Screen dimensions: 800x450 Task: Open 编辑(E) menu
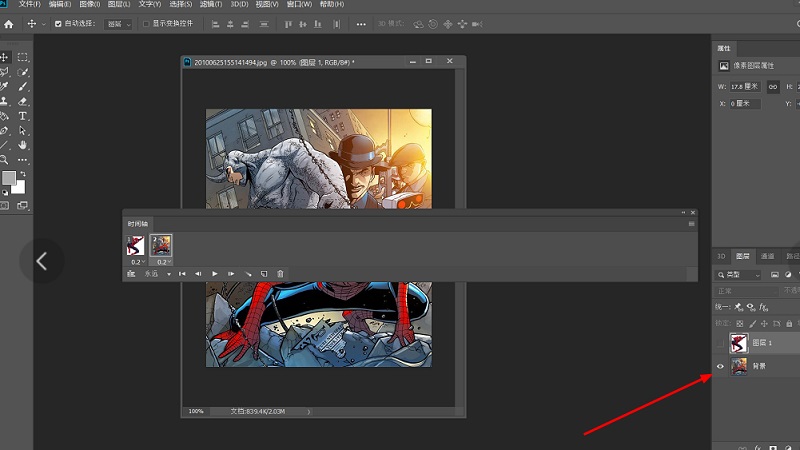[x=60, y=4]
